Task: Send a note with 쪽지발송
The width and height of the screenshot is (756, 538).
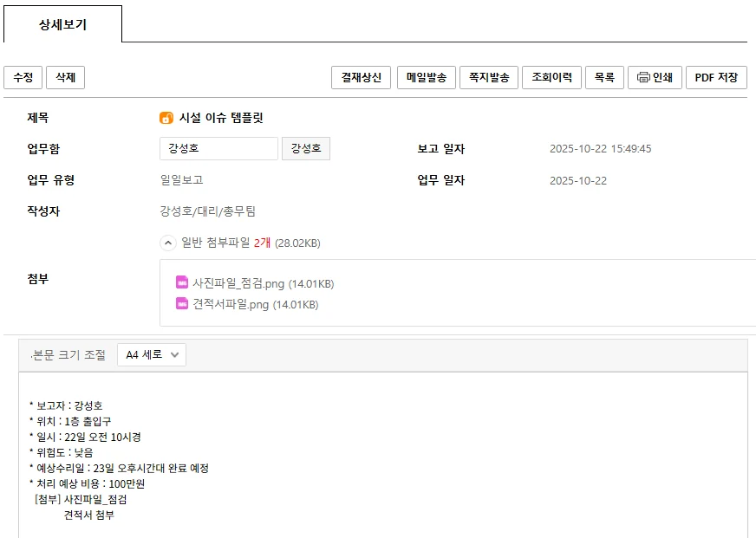Action: pyautogui.click(x=490, y=77)
